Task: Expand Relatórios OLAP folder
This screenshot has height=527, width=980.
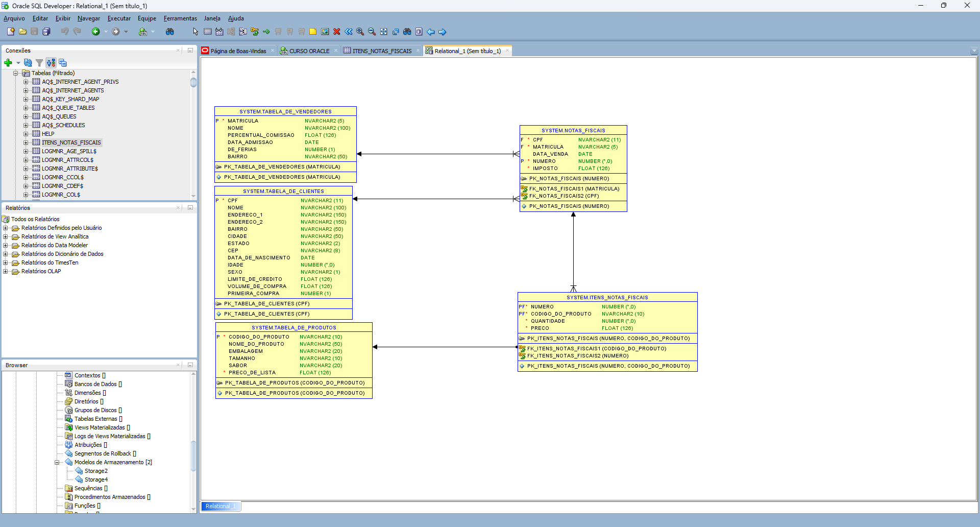Action: point(6,271)
